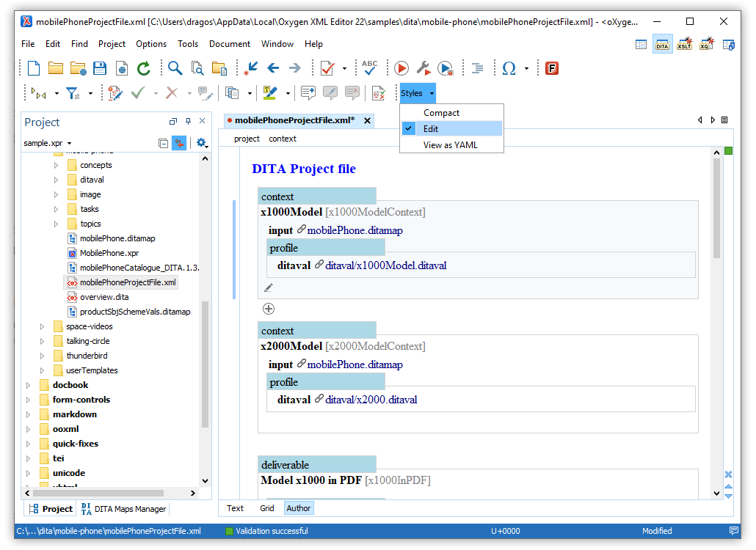Open a file with the folder icon

tap(56, 68)
